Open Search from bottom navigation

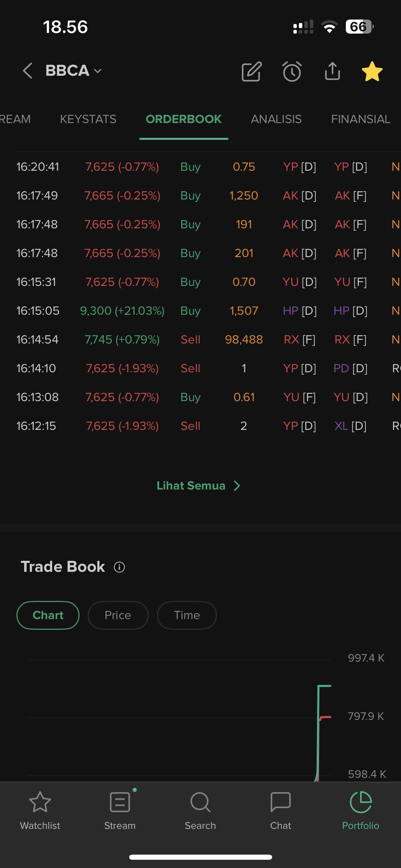200,810
